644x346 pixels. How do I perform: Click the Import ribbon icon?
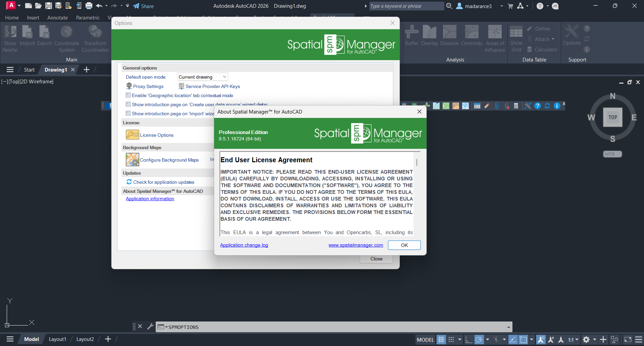27,36
